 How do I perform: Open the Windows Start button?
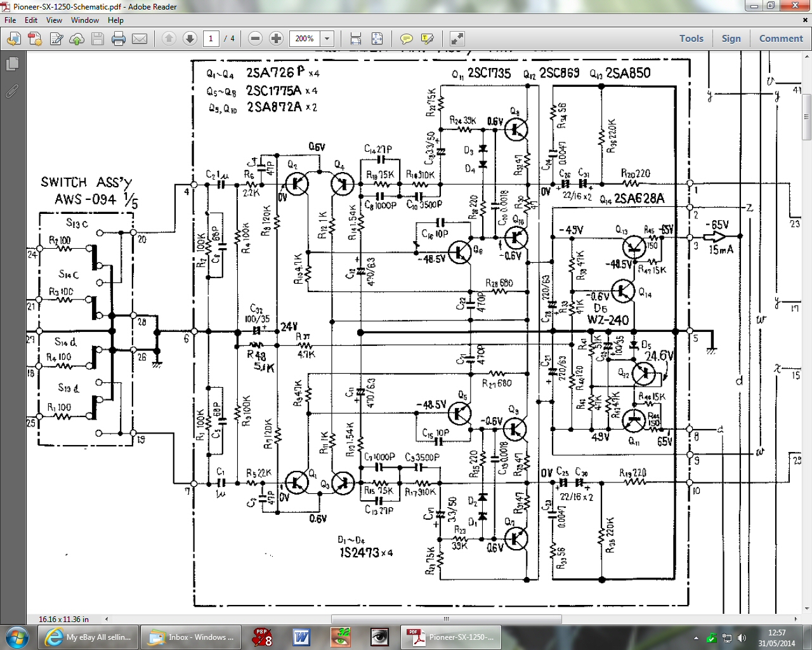pos(17,637)
